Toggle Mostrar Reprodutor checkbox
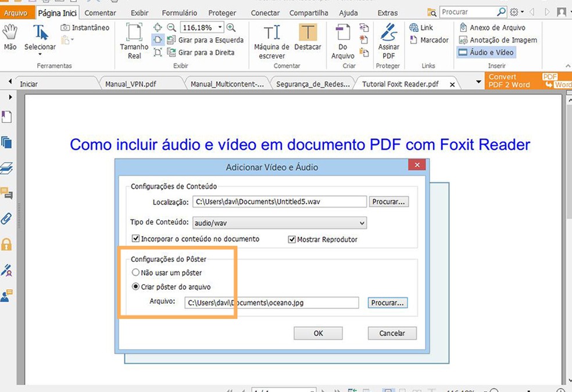The height and width of the screenshot is (392, 572). coord(292,239)
